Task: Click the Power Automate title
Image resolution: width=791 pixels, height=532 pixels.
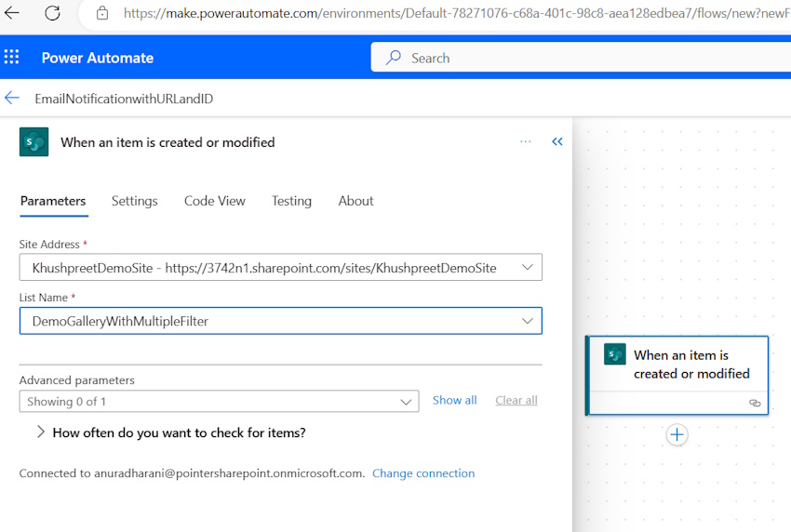Action: click(98, 58)
